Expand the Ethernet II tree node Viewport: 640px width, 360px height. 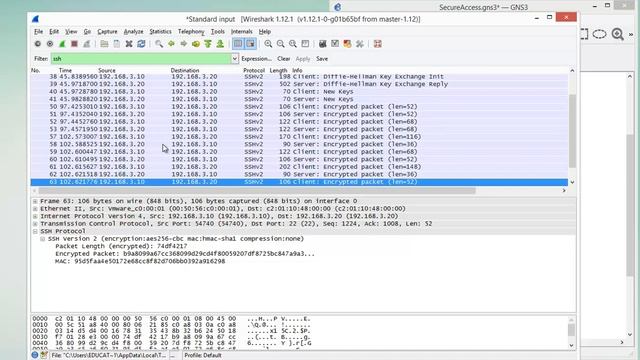pyautogui.click(x=35, y=209)
